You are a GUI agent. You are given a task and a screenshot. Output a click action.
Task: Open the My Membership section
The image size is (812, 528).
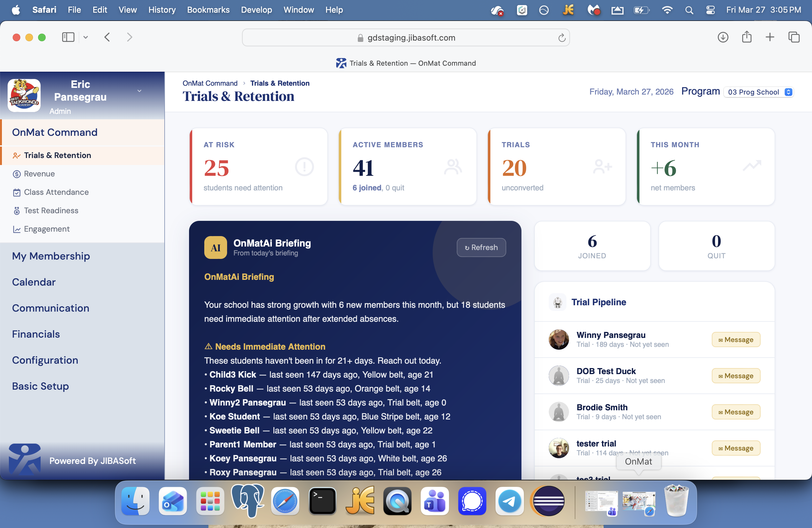(51, 256)
